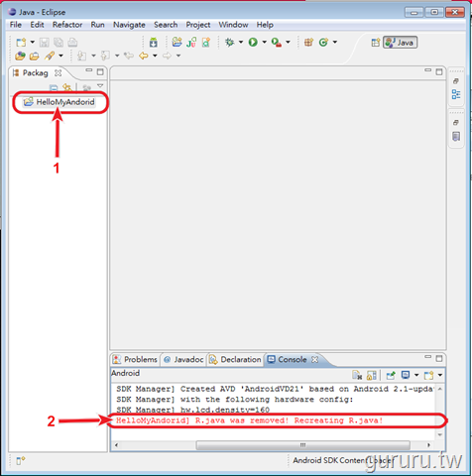472x476 pixels.
Task: Toggle Pin Console button
Action: pyautogui.click(x=391, y=375)
